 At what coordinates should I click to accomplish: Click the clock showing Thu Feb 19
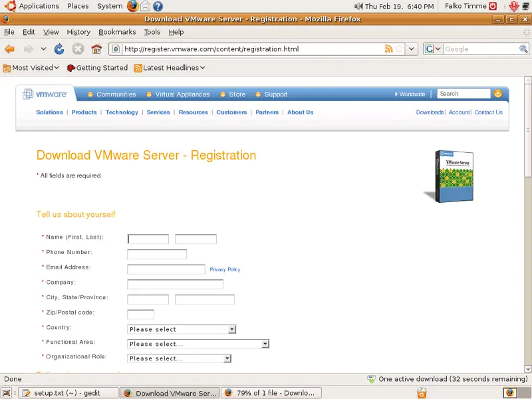click(x=400, y=6)
